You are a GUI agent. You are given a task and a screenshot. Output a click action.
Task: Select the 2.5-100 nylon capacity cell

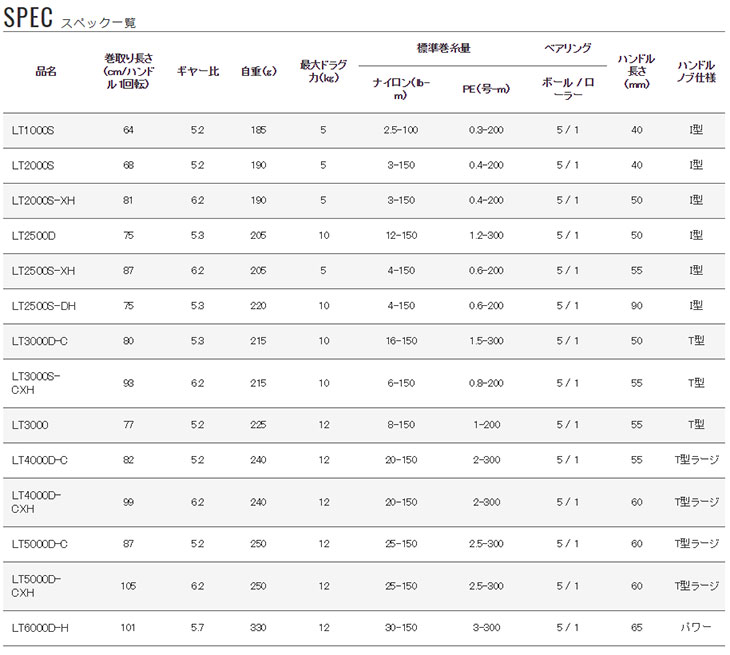point(400,130)
